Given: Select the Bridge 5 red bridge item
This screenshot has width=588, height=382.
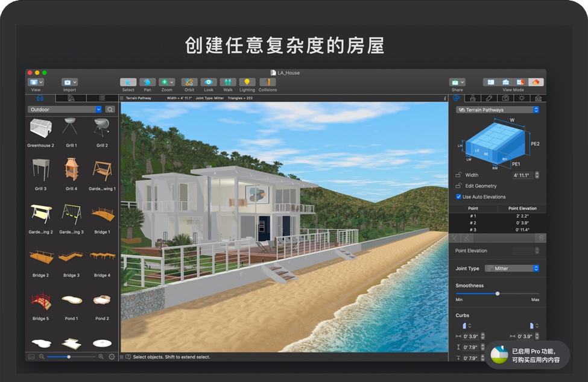Looking at the screenshot, I should click(40, 306).
